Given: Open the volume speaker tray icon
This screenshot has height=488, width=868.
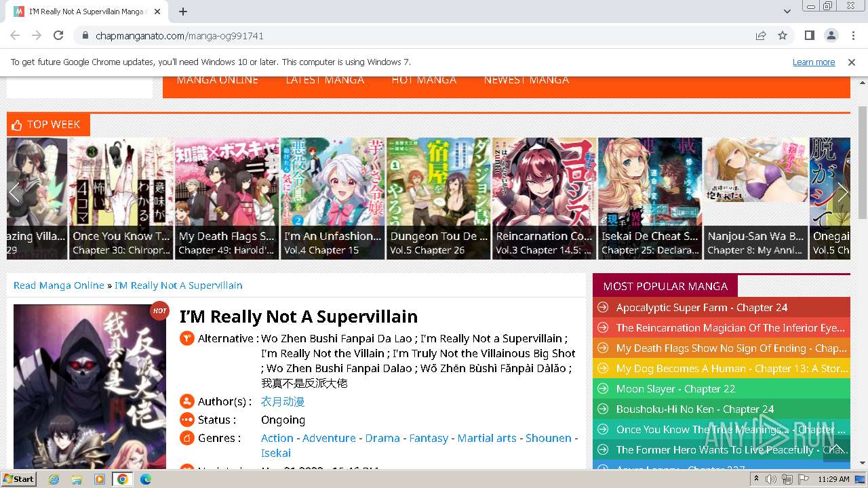Looking at the screenshot, I should point(771,479).
